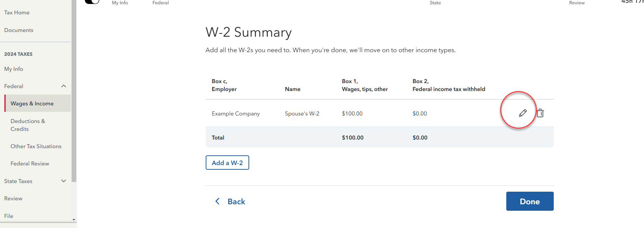Go back using the Back link
644x228 pixels.
pos(230,201)
